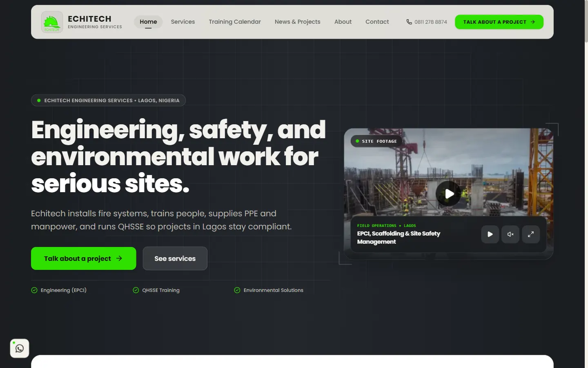
Task: Open the About page
Action: [x=343, y=22]
